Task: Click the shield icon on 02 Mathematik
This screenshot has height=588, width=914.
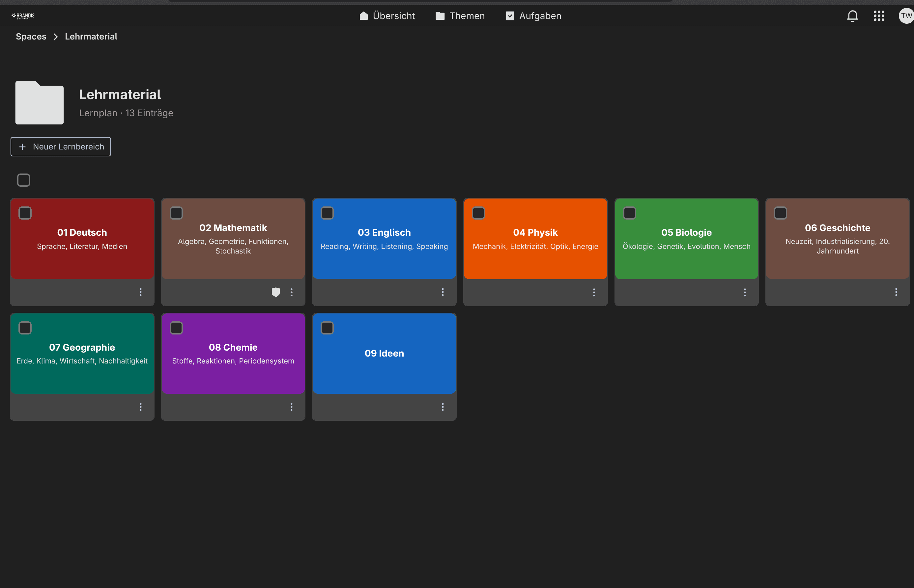Action: (275, 292)
